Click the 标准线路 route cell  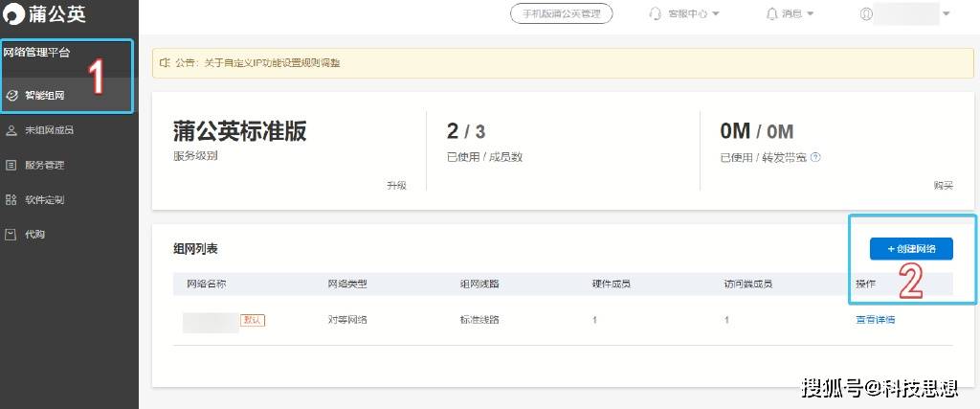coord(479,320)
